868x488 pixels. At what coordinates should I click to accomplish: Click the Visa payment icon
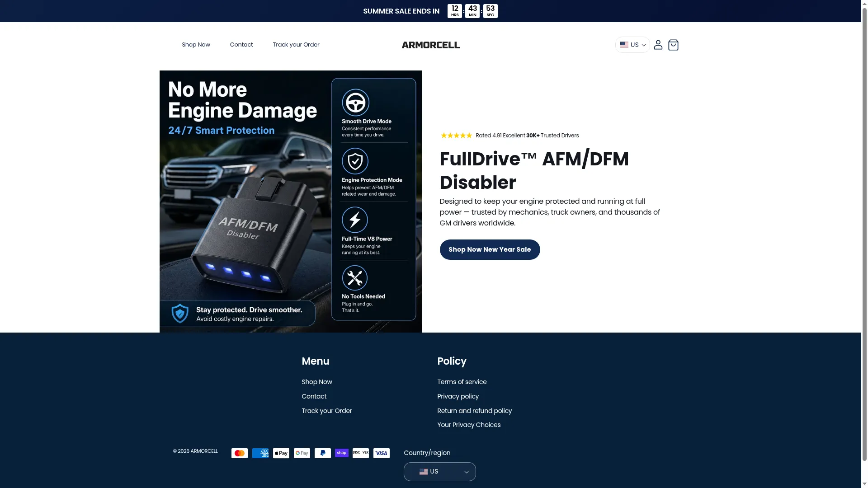[382, 453]
